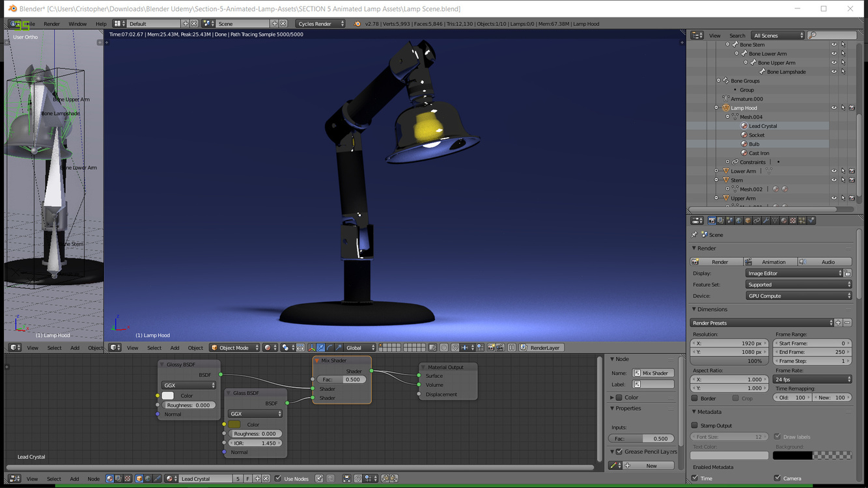Toggle the Use Nodes checkbox
This screenshot has width=868, height=488.
coord(278,479)
